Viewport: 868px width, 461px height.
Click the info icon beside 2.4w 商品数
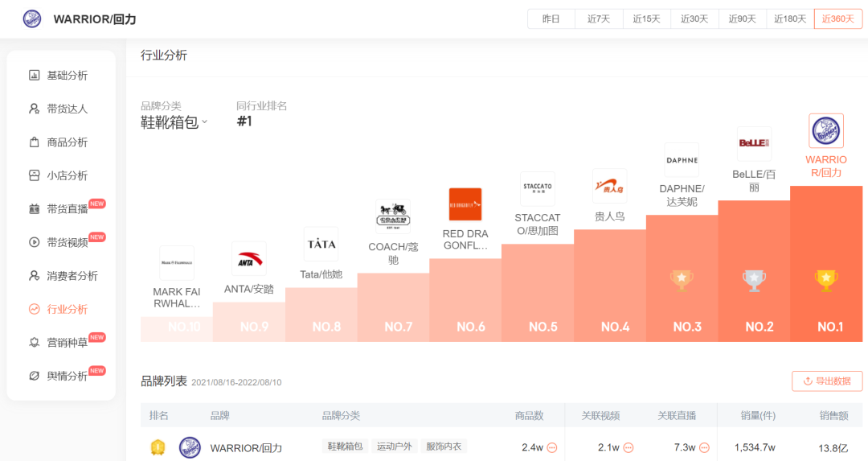click(x=552, y=447)
